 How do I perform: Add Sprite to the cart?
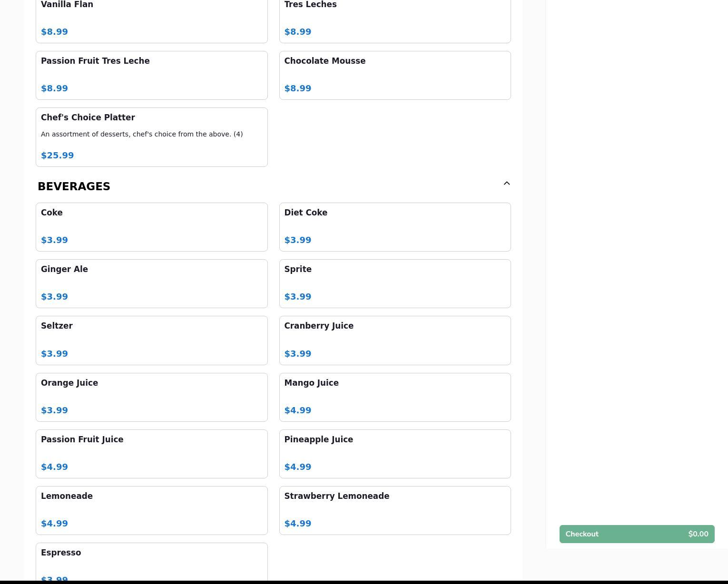[x=395, y=283]
